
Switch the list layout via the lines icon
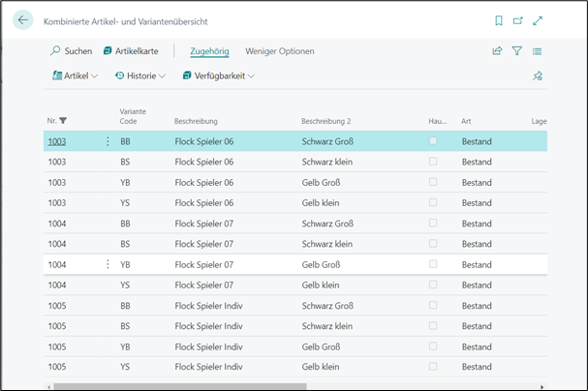(x=537, y=51)
